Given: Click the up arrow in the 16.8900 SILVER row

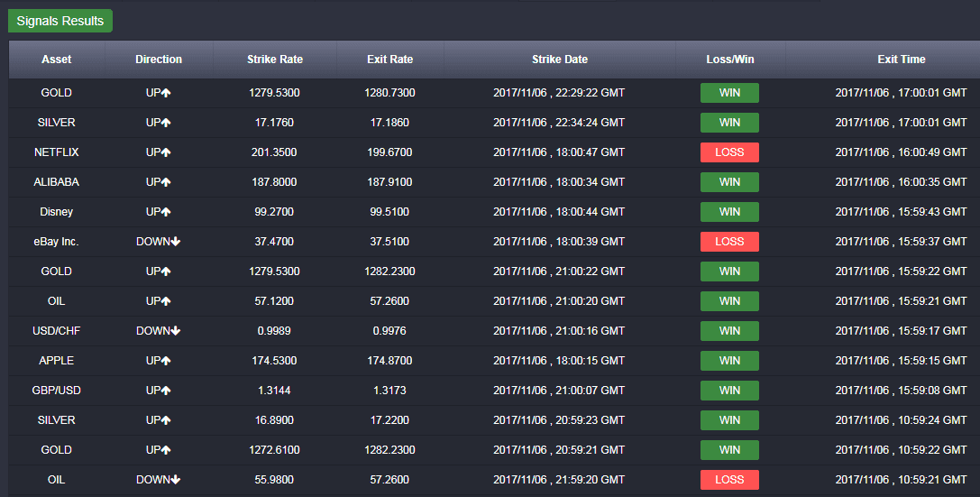Looking at the screenshot, I should tap(166, 420).
